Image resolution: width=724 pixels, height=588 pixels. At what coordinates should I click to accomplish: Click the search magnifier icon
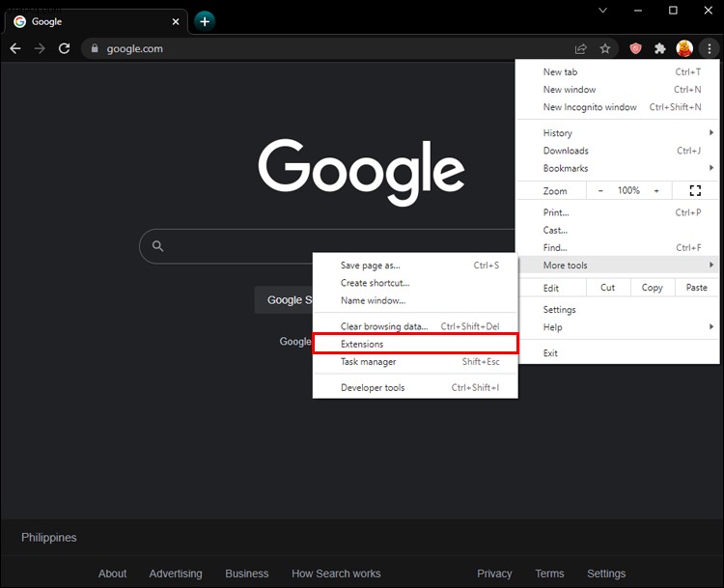pos(158,246)
